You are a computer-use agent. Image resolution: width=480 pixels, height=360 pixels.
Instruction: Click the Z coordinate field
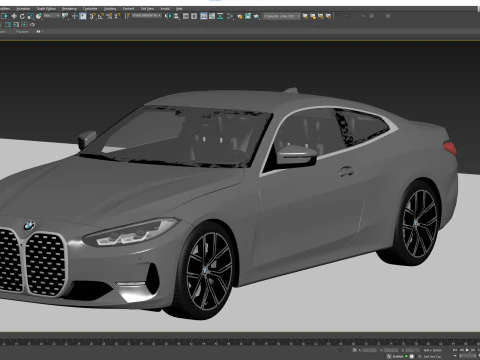click(412, 350)
